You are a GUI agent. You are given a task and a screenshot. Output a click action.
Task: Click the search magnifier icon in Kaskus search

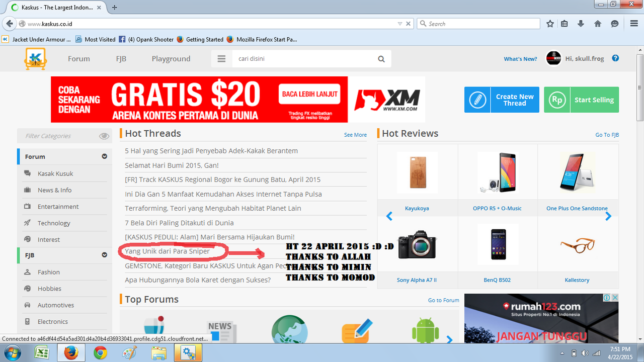pos(381,59)
